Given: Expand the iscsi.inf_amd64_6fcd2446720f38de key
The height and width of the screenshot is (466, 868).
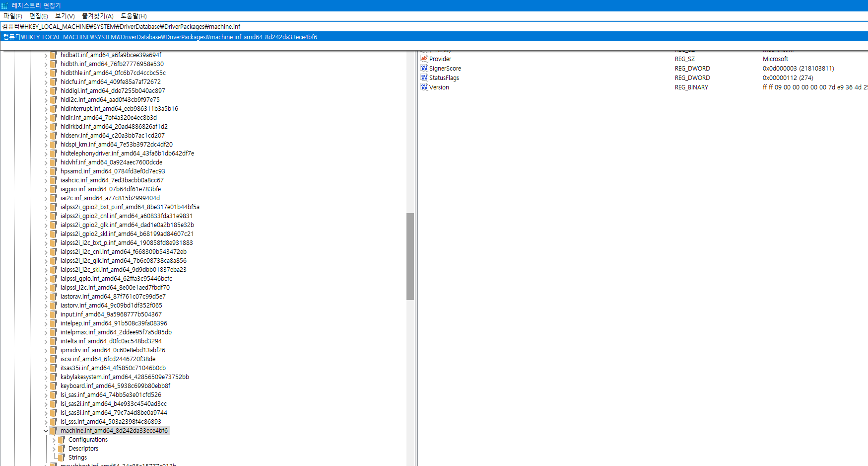Looking at the screenshot, I should 46,359.
